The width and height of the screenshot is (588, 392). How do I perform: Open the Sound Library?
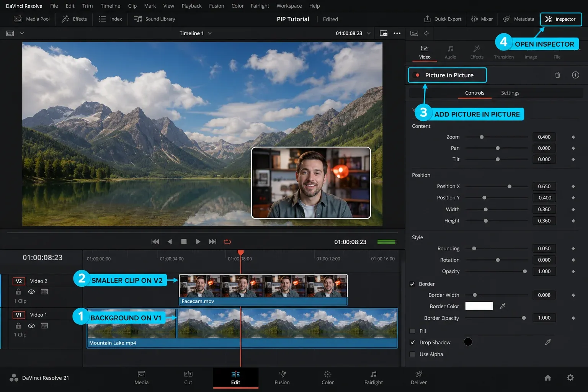(x=154, y=19)
